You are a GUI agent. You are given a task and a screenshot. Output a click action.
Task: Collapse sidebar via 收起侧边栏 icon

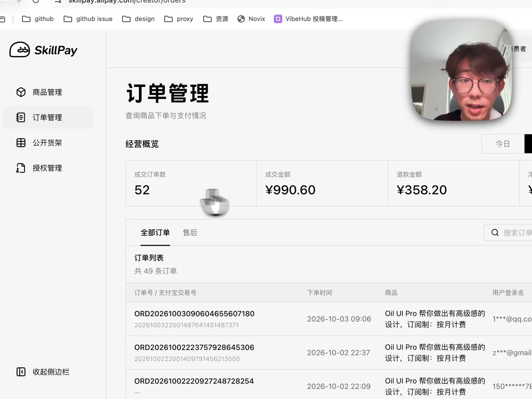click(21, 372)
